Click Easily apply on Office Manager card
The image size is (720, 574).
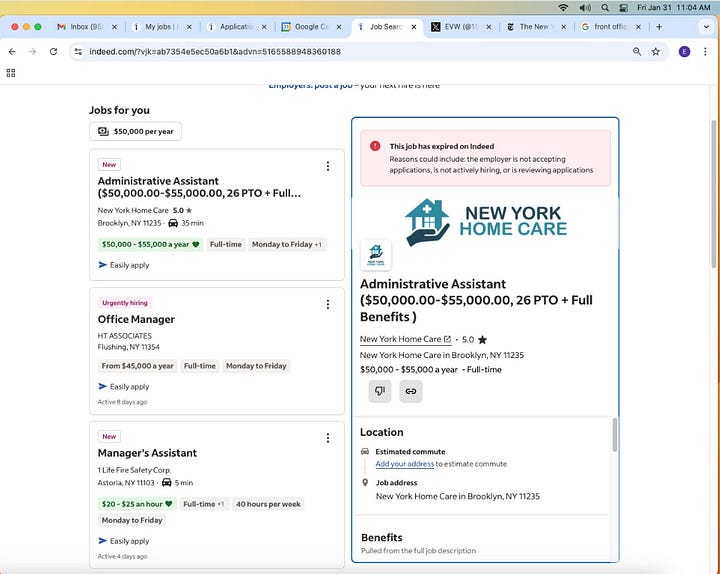coord(124,387)
